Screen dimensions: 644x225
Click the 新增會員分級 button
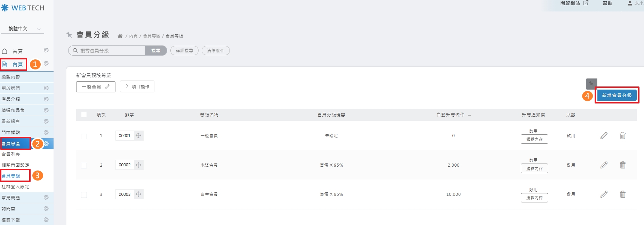tap(617, 95)
